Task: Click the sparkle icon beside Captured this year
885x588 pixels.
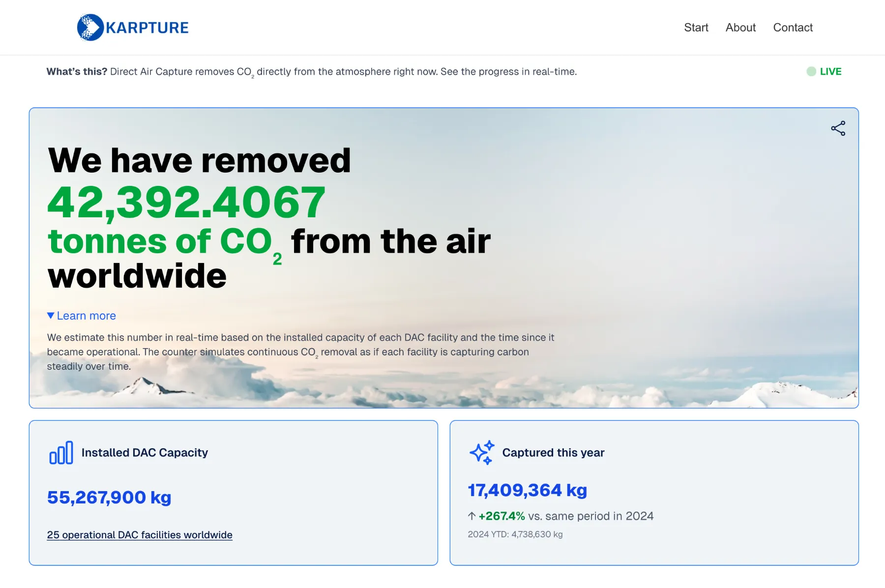Action: tap(481, 452)
